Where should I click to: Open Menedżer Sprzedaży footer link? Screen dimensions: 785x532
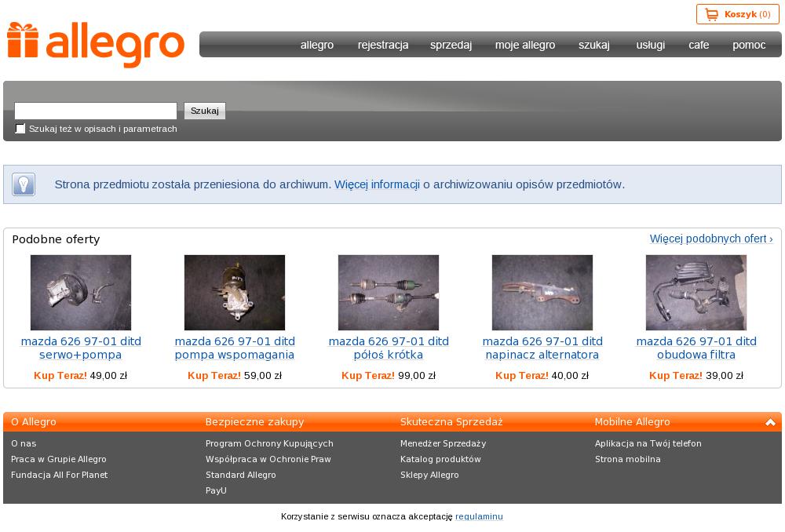click(443, 443)
